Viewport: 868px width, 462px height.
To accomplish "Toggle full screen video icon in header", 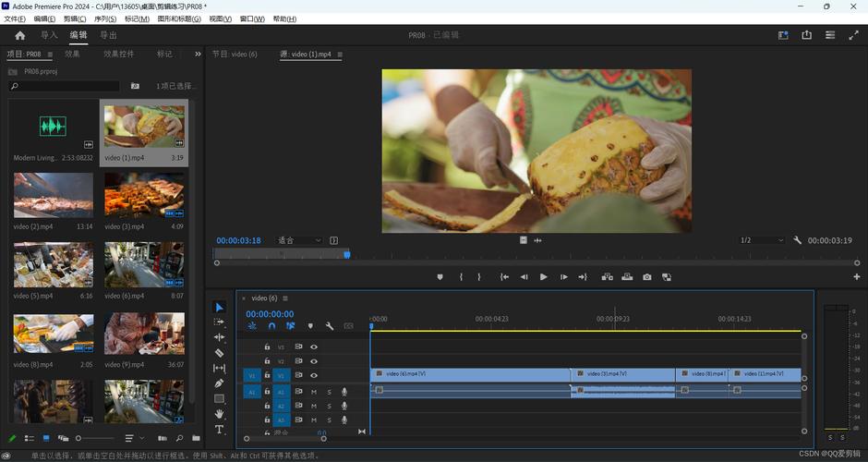I will pos(853,35).
